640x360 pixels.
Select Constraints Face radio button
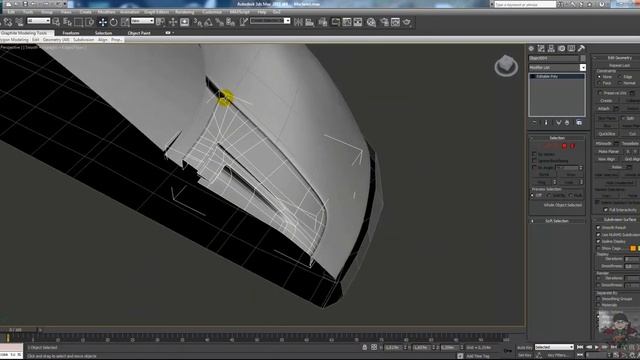(599, 83)
